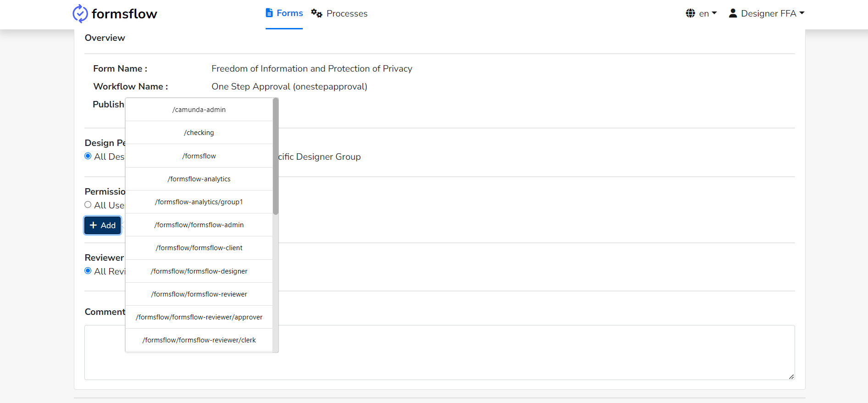868x403 pixels.
Task: Choose /formsflow-analytics/group1 from the list
Action: tap(199, 202)
